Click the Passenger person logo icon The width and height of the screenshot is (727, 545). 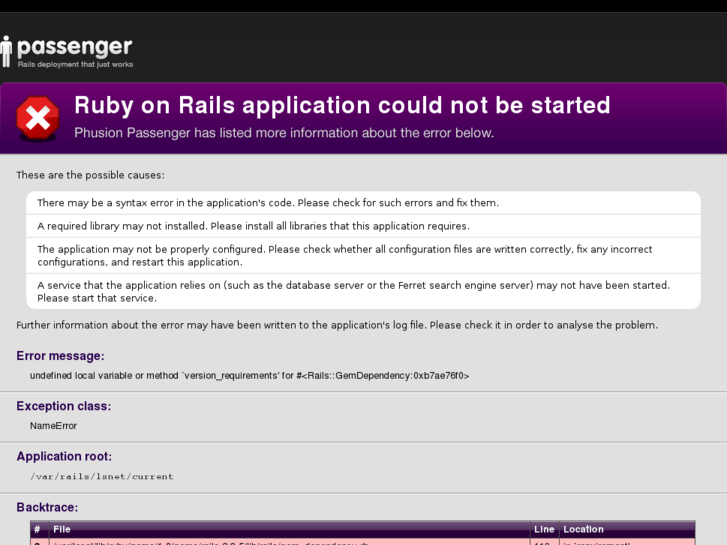(6, 51)
